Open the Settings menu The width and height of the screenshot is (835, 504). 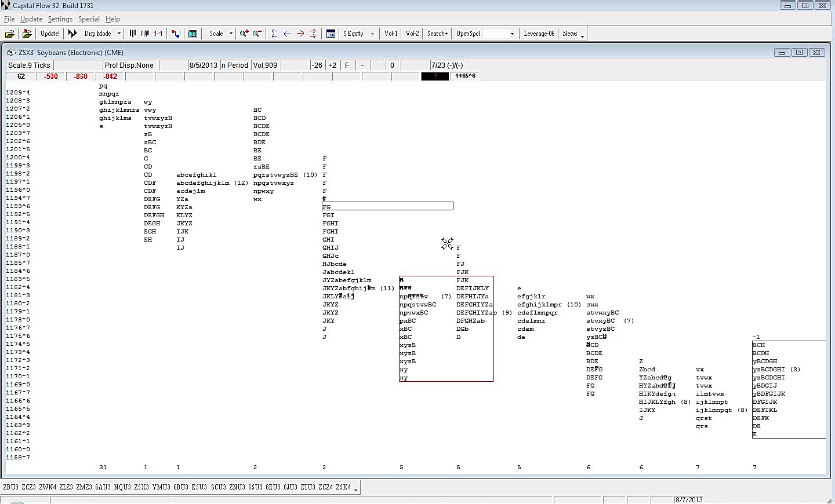[60, 19]
